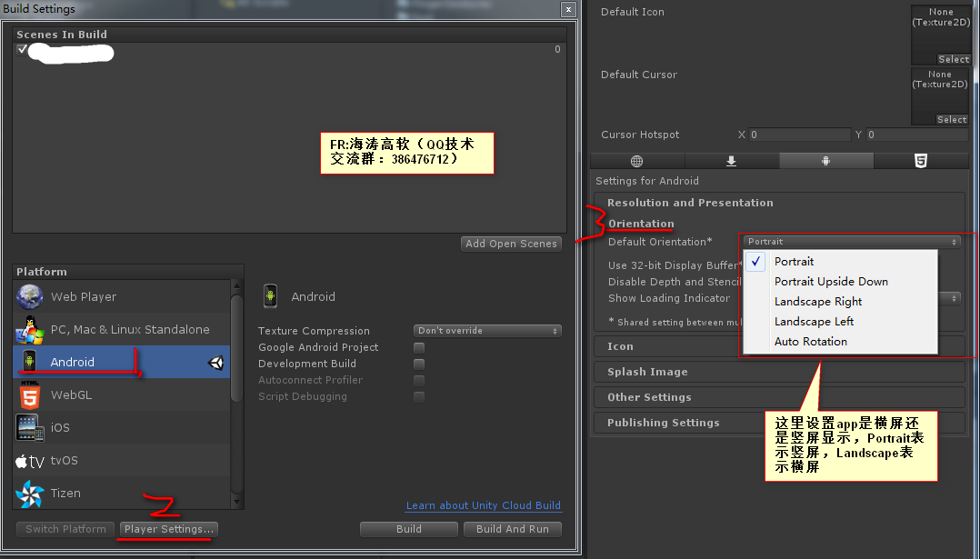Screen dimensions: 980x559
Task: Choose Portrait Upside Down option
Action: tap(841, 282)
